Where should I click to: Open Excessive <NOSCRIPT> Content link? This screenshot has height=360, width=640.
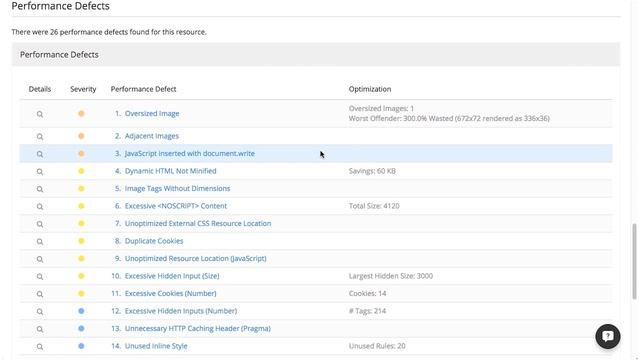click(176, 206)
